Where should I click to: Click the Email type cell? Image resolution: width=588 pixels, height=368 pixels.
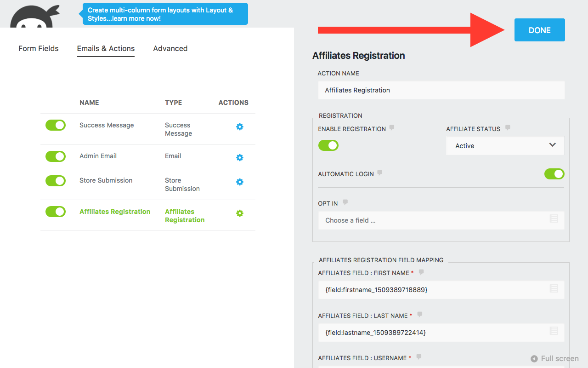pyautogui.click(x=173, y=156)
